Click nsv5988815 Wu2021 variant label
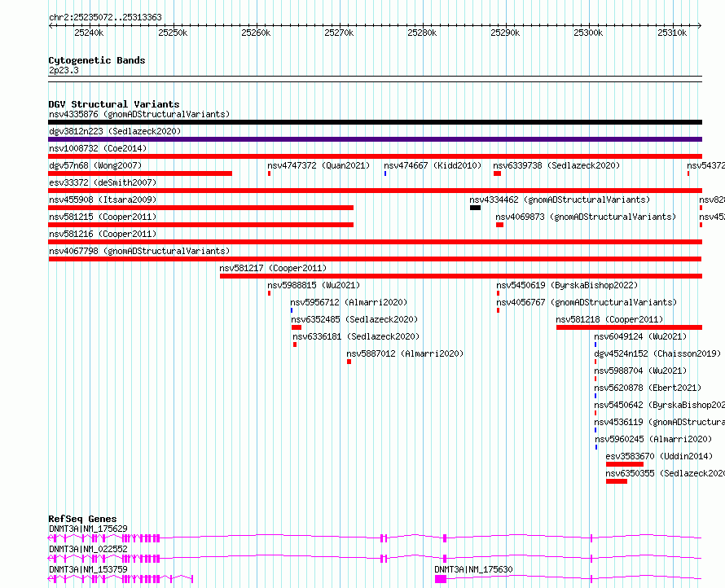Screen dimensions: 725x588 point(314,285)
